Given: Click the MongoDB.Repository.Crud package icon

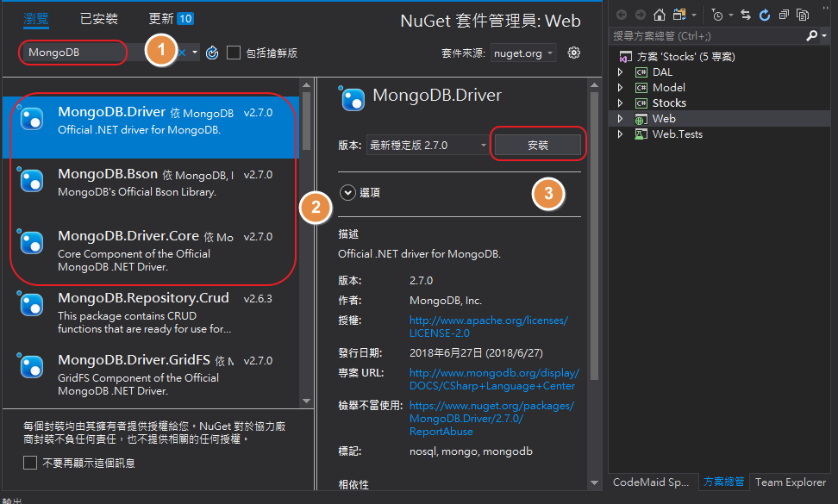Looking at the screenshot, I should tap(32, 304).
